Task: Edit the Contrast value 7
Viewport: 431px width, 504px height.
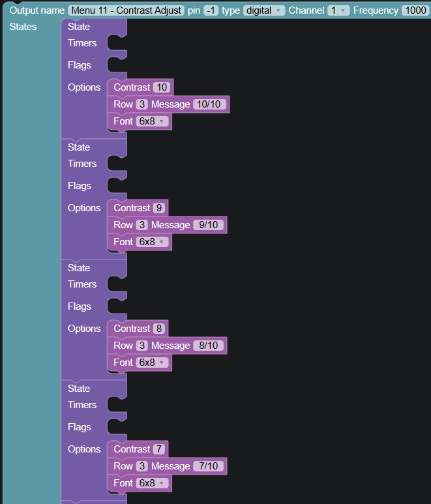Action: (159, 449)
